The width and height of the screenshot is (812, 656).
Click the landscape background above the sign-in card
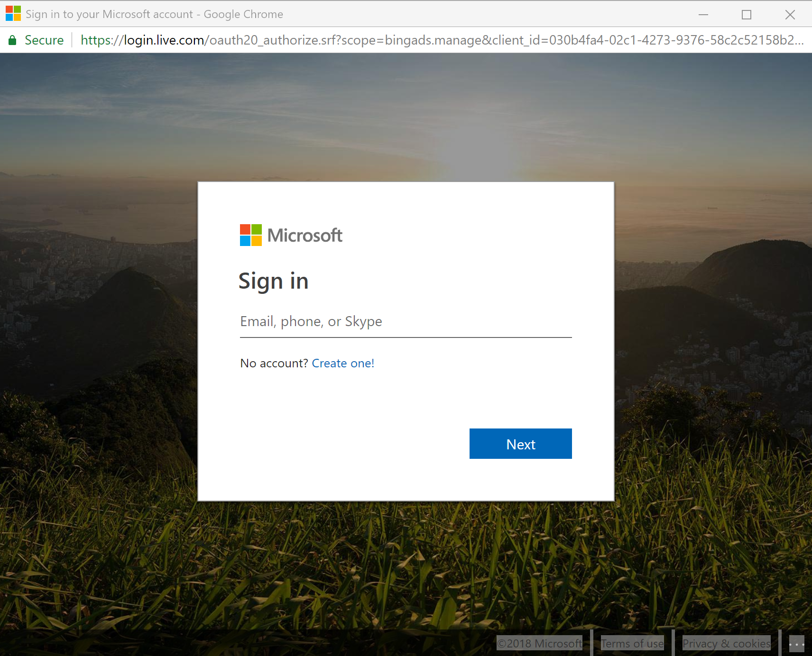click(x=406, y=118)
